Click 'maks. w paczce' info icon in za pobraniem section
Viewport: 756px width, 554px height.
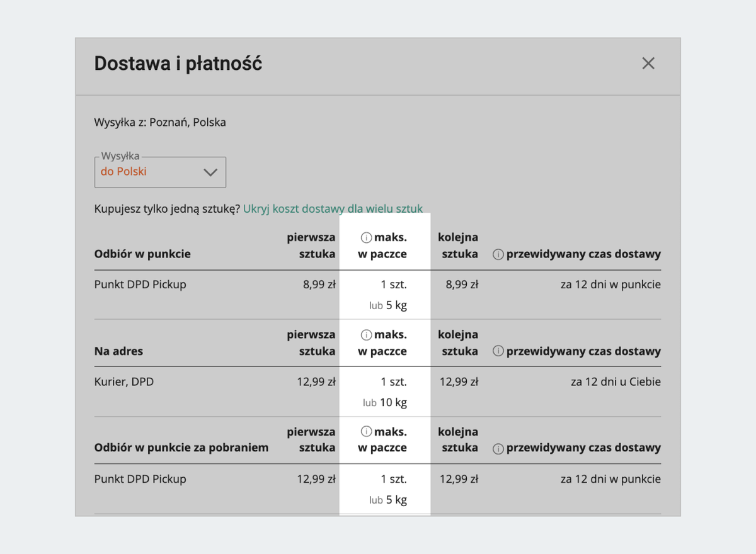click(x=365, y=432)
